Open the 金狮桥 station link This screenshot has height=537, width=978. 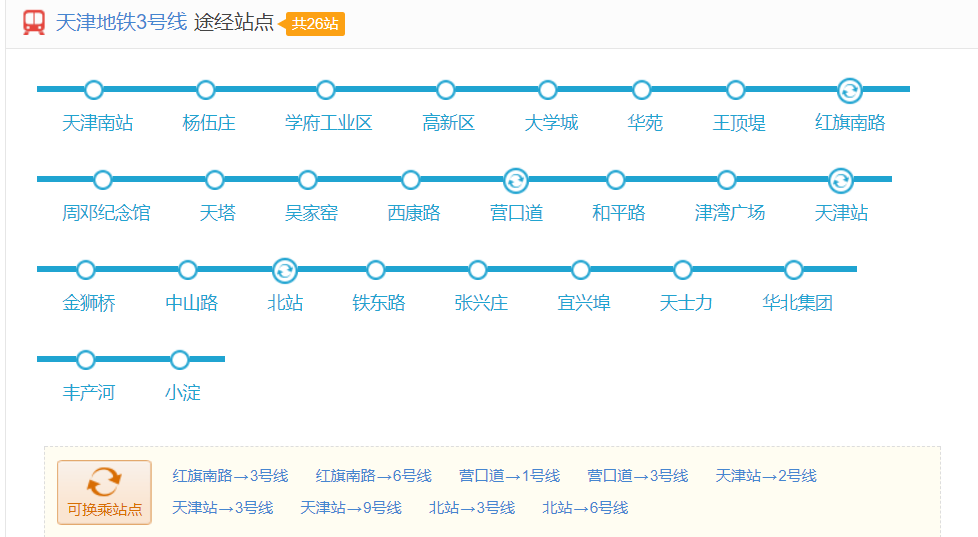coord(89,303)
